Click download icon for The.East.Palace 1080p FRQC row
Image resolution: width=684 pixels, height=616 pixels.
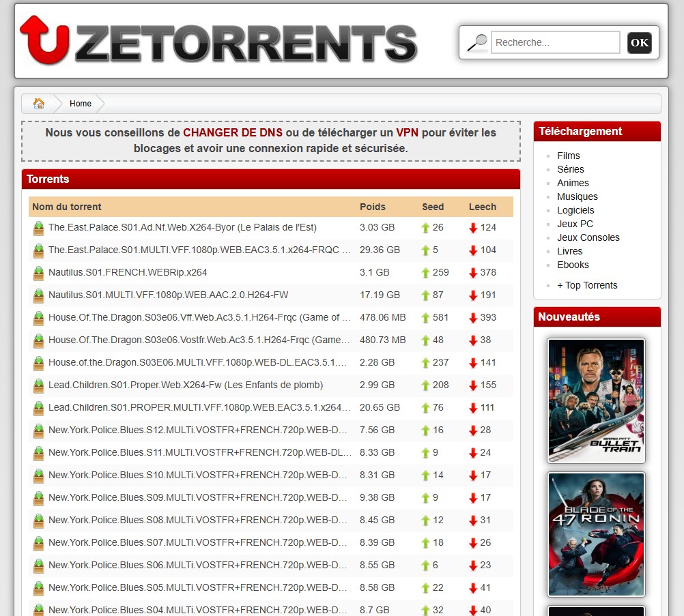[x=39, y=250]
